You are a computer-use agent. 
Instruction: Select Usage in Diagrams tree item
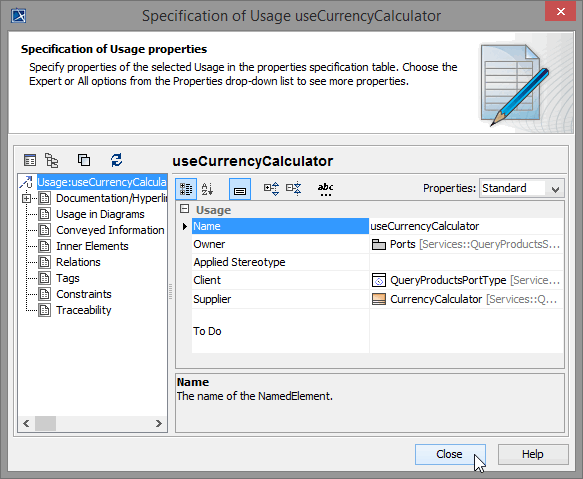coord(100,214)
